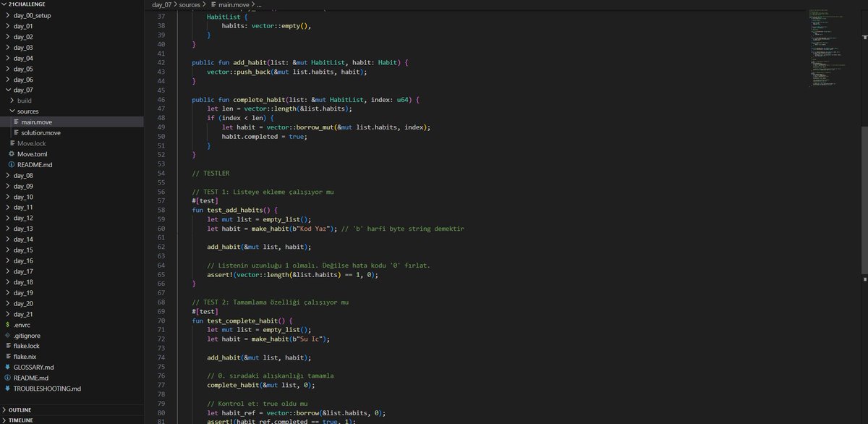Expand the day_00_setup folder

pos(7,15)
